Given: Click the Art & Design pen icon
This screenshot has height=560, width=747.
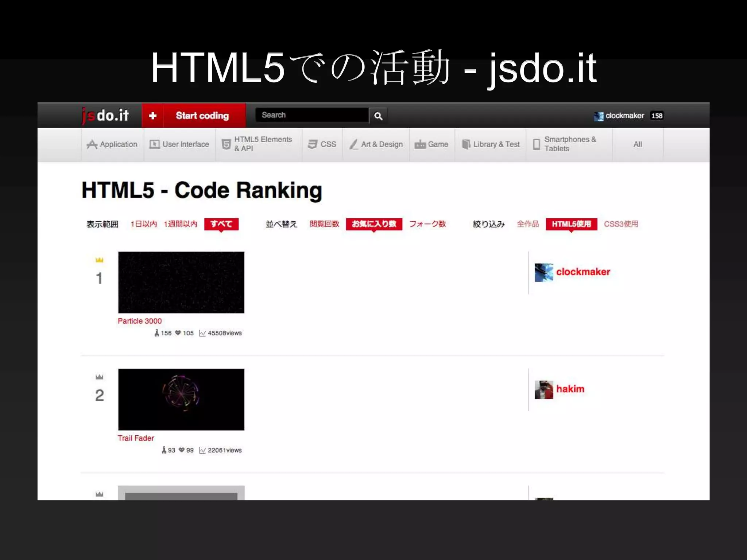Looking at the screenshot, I should [x=353, y=144].
